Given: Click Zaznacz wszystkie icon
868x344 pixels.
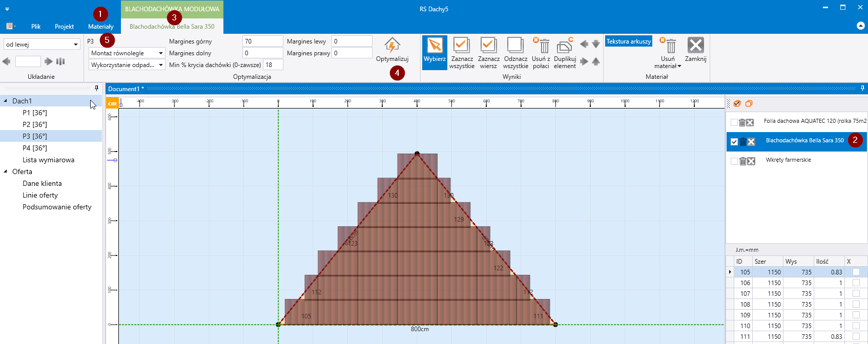Looking at the screenshot, I should (461, 46).
